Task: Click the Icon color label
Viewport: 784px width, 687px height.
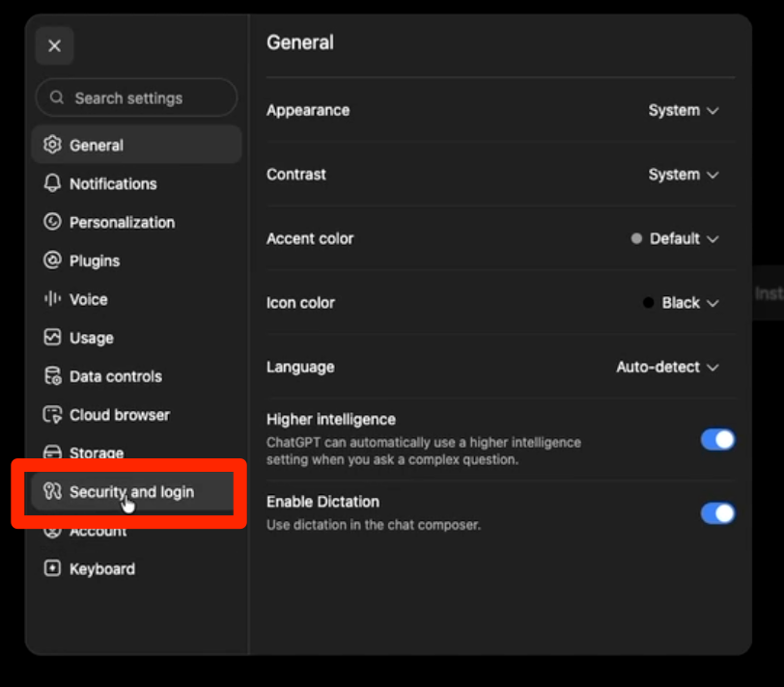Action: pyautogui.click(x=300, y=303)
